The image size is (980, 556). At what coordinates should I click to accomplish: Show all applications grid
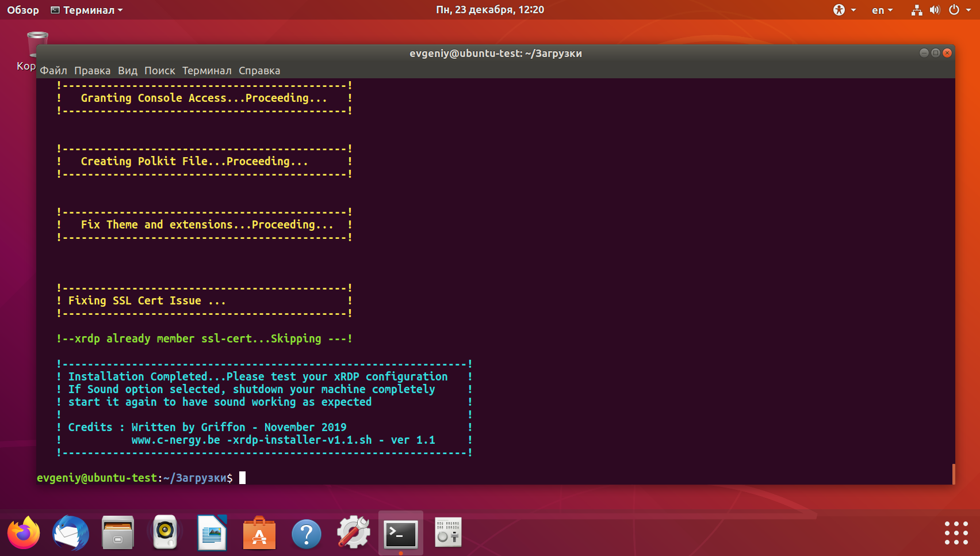click(956, 533)
